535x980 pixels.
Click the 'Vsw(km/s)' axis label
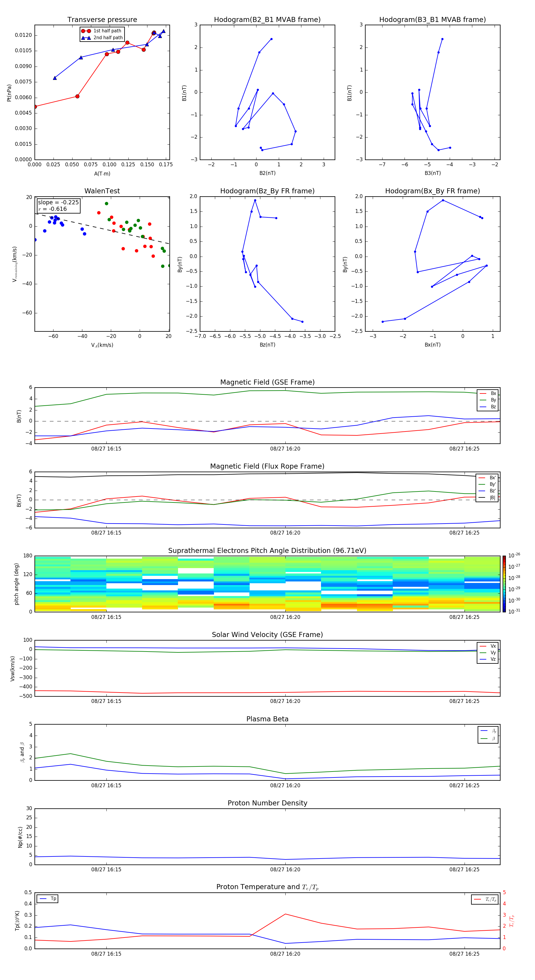[12, 668]
